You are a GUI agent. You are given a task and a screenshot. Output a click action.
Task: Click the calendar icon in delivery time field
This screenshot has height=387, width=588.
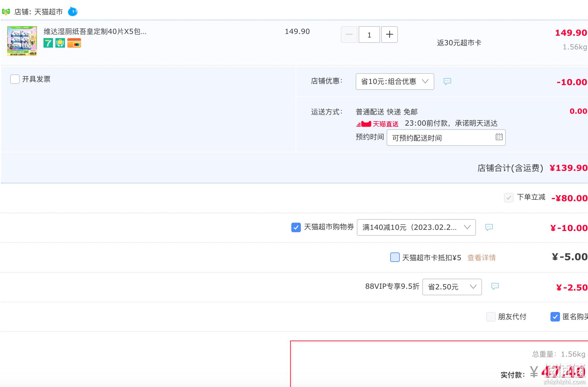(x=499, y=137)
